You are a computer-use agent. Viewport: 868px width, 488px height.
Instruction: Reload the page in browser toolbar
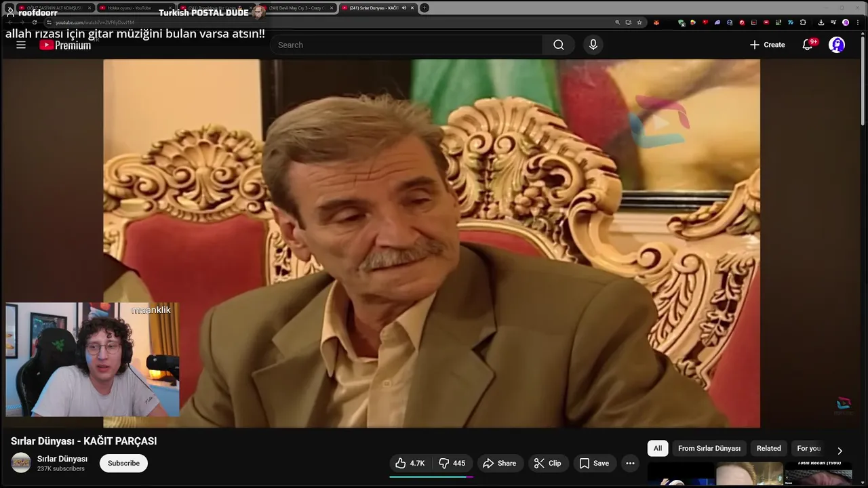click(35, 22)
